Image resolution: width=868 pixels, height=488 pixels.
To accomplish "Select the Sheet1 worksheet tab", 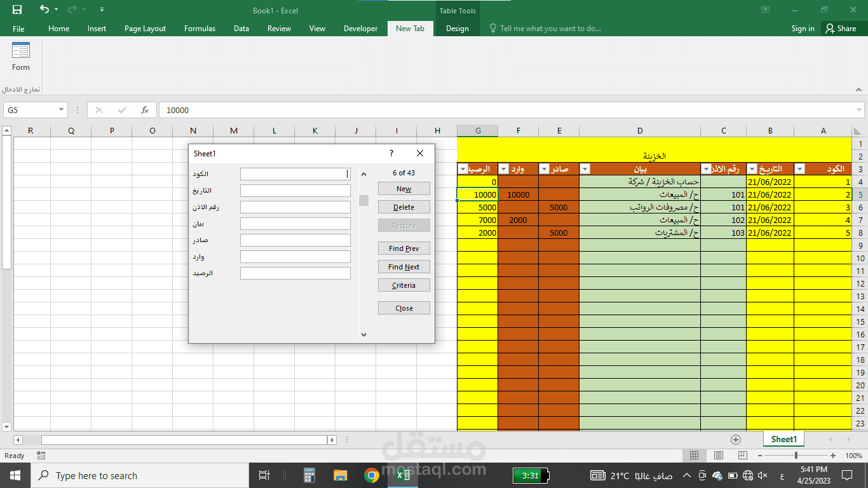I will click(x=783, y=439).
